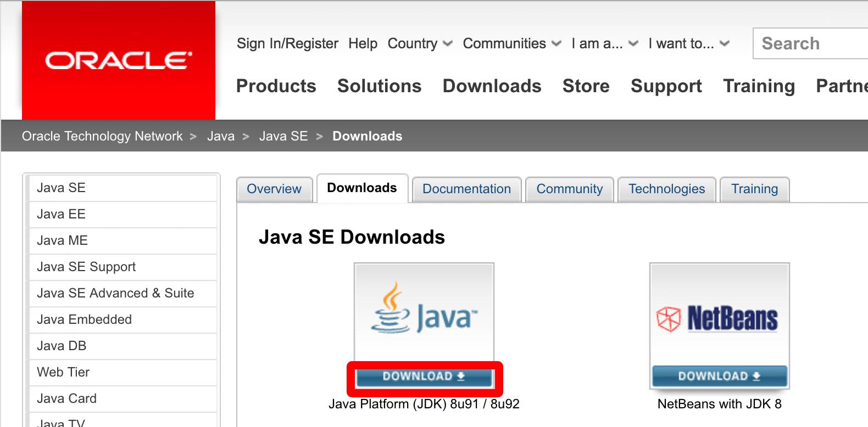Select Web Tier in the sidebar
This screenshot has width=868, height=427.
click(x=123, y=372)
